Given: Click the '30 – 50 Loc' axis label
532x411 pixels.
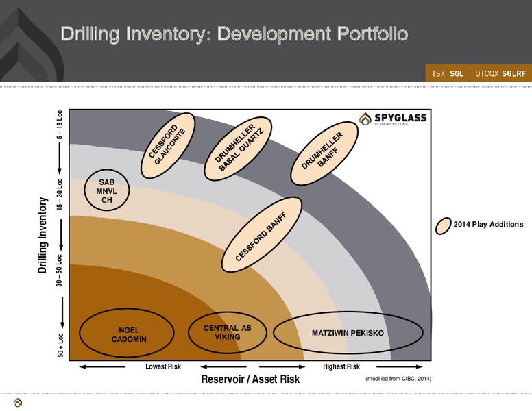Looking at the screenshot, I should (x=60, y=271).
